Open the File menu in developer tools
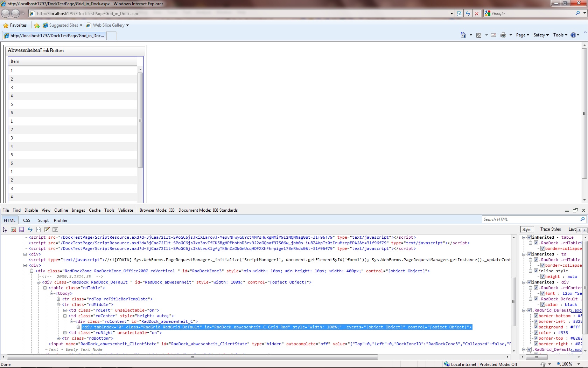The image size is (588, 368). (x=6, y=210)
